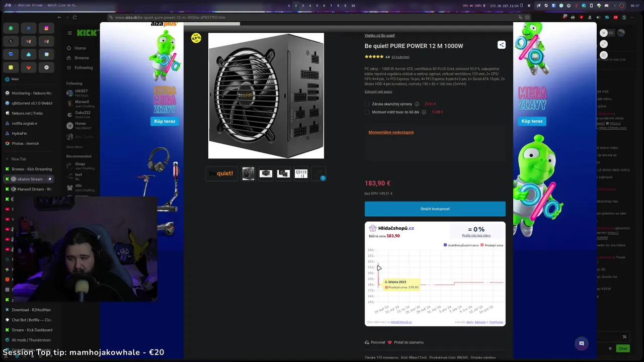Click the share icon beside product title
Viewport: 644px width, 362px height.
tap(501, 45)
